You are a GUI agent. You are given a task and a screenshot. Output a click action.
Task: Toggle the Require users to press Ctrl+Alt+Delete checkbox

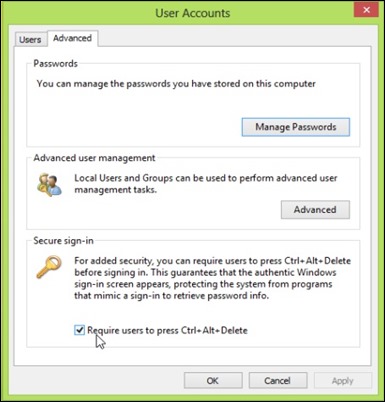click(79, 330)
